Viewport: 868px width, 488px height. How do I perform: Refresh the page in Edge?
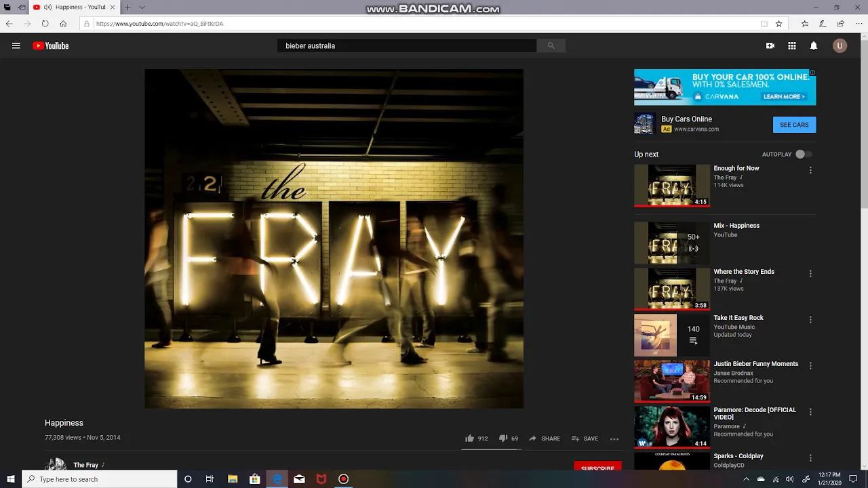tap(45, 24)
